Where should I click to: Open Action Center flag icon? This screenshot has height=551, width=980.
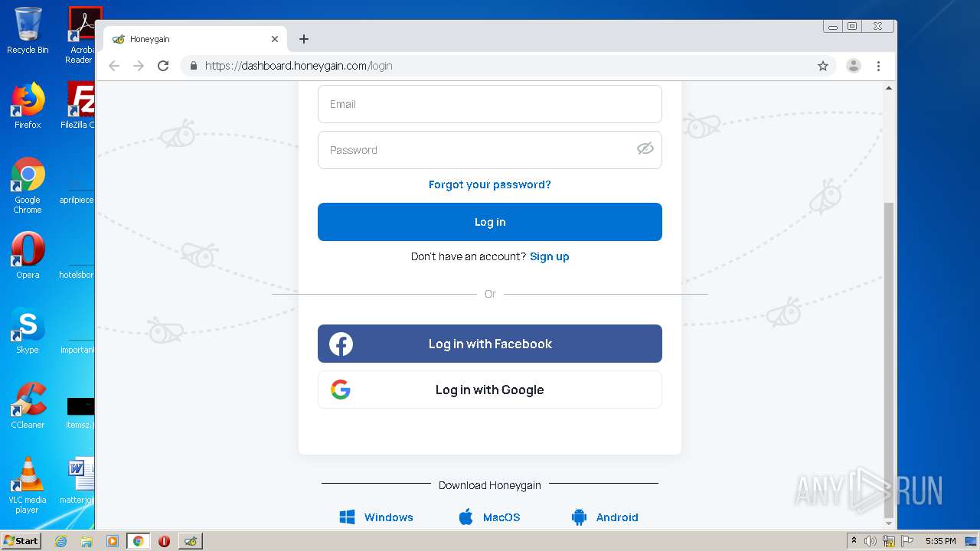[x=907, y=541]
